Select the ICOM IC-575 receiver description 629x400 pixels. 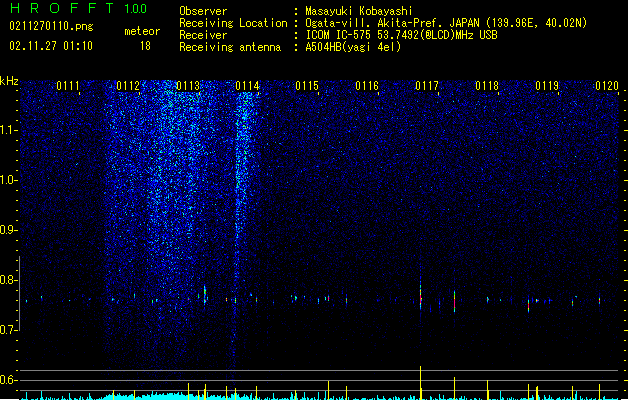tap(401, 35)
